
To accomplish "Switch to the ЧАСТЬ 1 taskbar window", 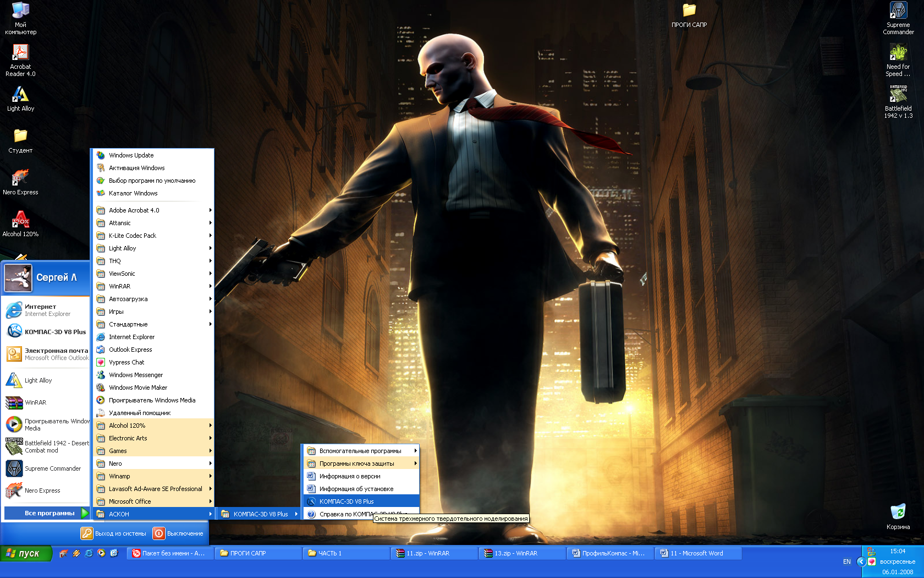I will tap(346, 553).
